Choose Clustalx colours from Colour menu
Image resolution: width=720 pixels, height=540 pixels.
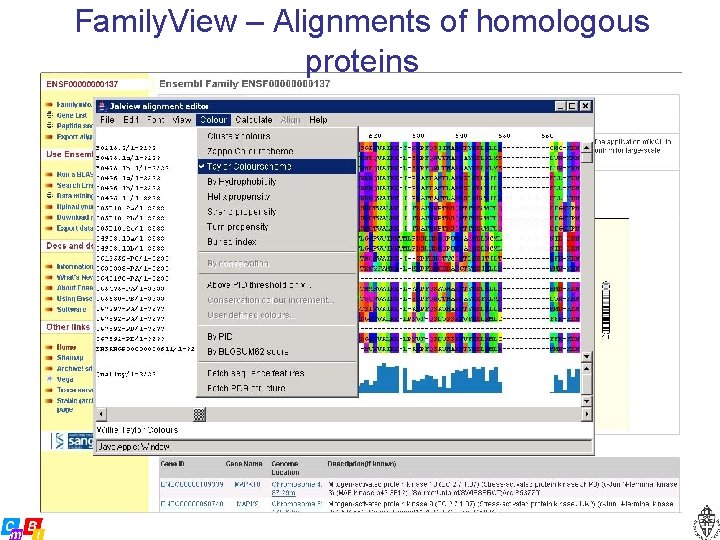[277, 136]
